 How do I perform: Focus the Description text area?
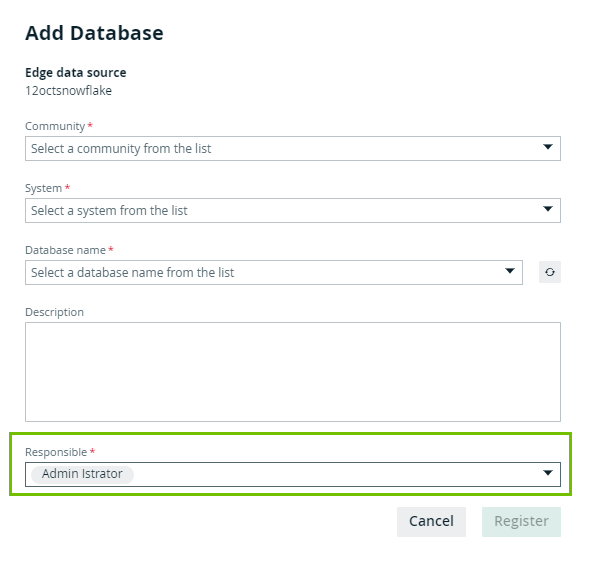[x=292, y=371]
